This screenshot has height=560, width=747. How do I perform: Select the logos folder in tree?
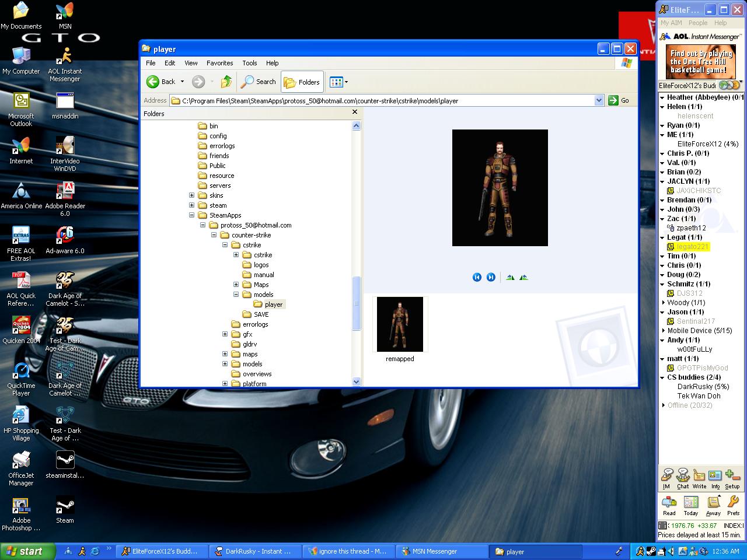point(261,265)
